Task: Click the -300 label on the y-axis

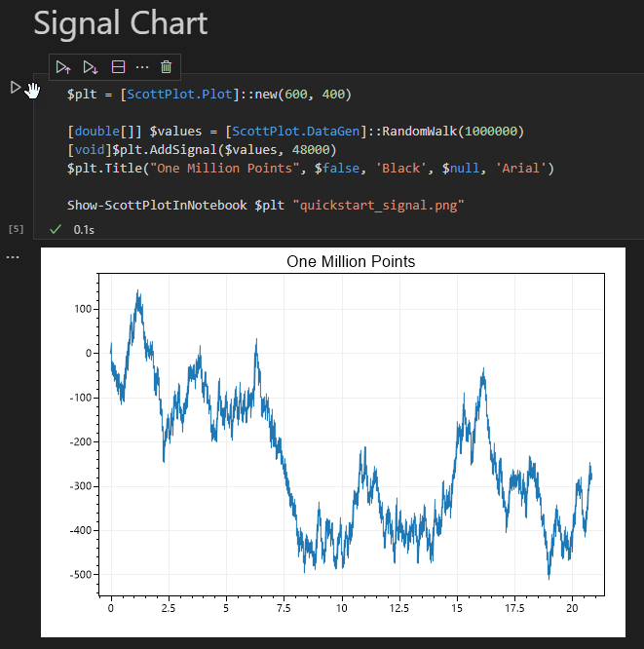Action: tap(80, 486)
